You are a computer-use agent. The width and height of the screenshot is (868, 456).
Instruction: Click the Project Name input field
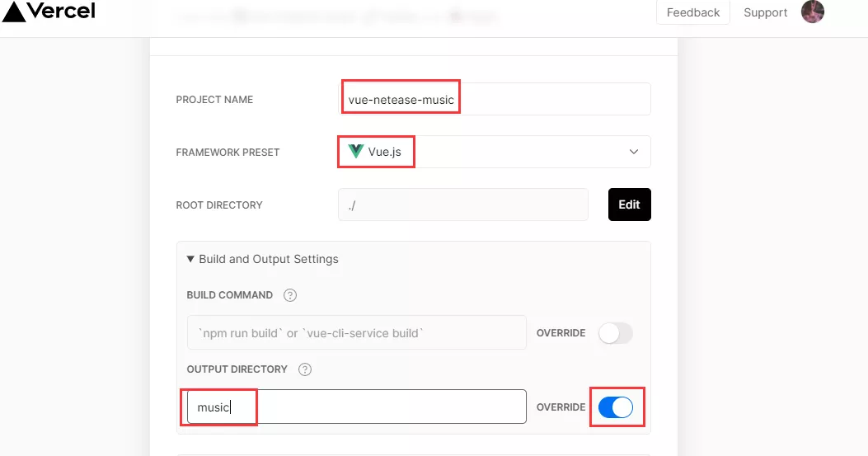495,99
